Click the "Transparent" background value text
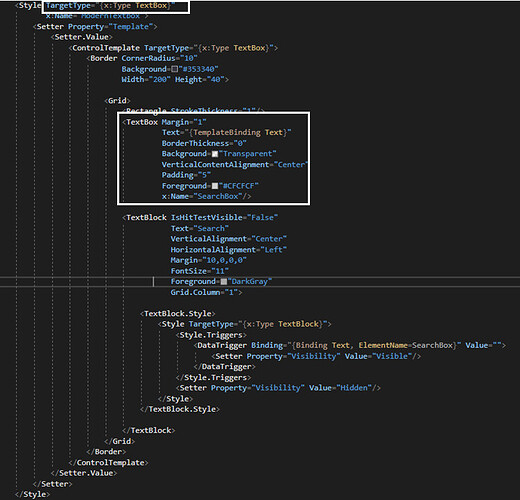This screenshot has width=520, height=500. (248, 154)
